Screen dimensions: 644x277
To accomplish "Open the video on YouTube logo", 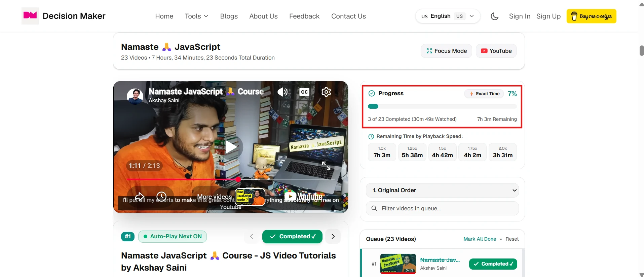I will click(304, 196).
